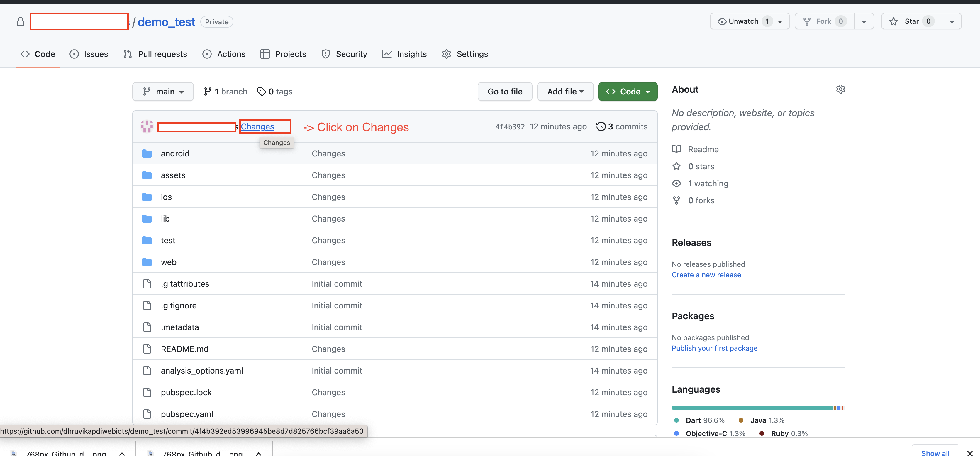Click the fork icon beside 0 forks

(676, 200)
